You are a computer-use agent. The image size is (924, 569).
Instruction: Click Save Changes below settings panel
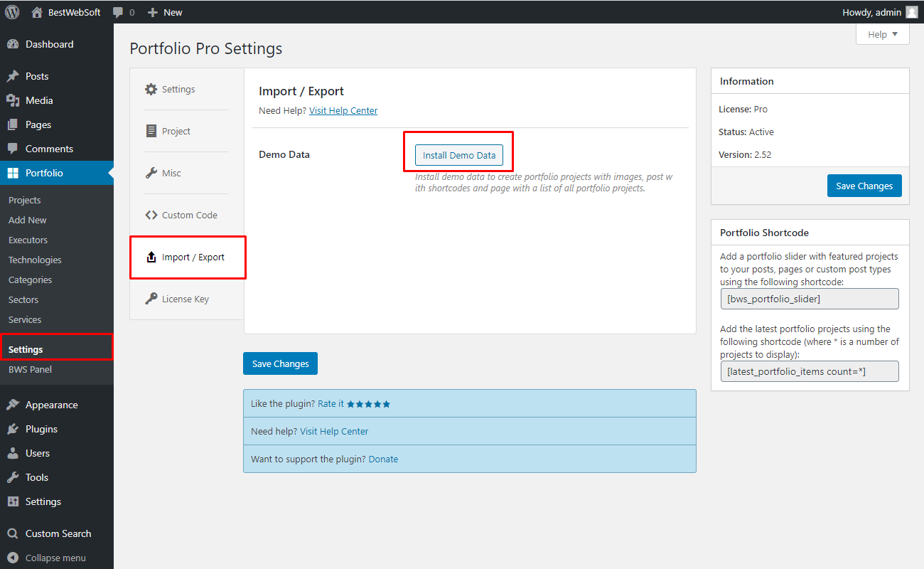(x=280, y=363)
